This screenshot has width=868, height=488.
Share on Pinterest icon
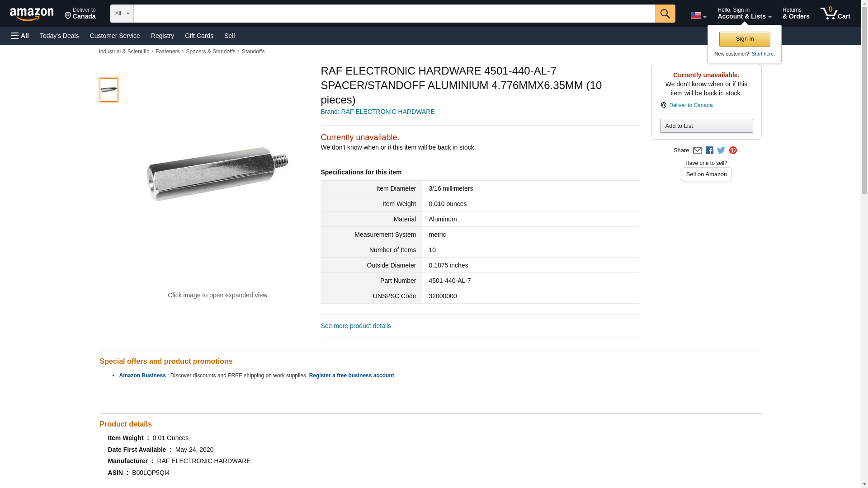(x=733, y=150)
